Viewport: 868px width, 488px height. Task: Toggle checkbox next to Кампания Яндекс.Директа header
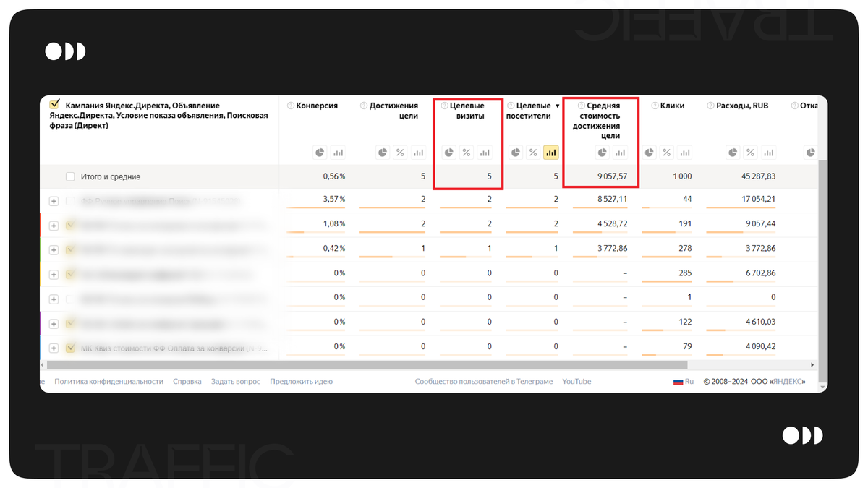[55, 104]
